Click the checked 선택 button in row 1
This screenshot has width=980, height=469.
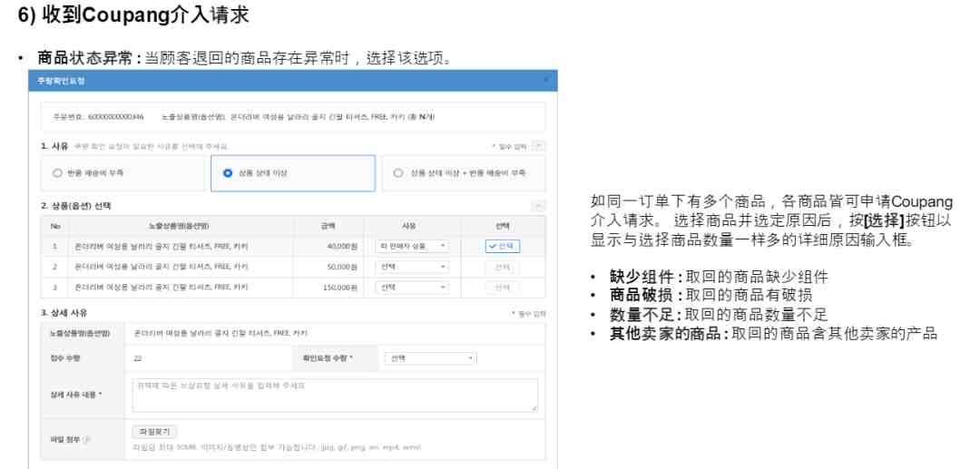coord(503,246)
